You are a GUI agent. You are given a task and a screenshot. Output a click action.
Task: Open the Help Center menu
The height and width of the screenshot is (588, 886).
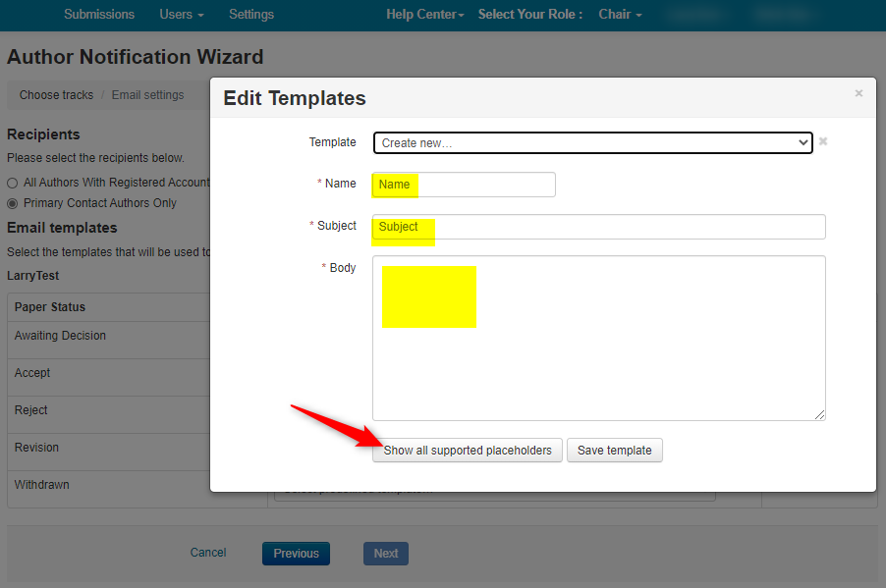coord(425,15)
